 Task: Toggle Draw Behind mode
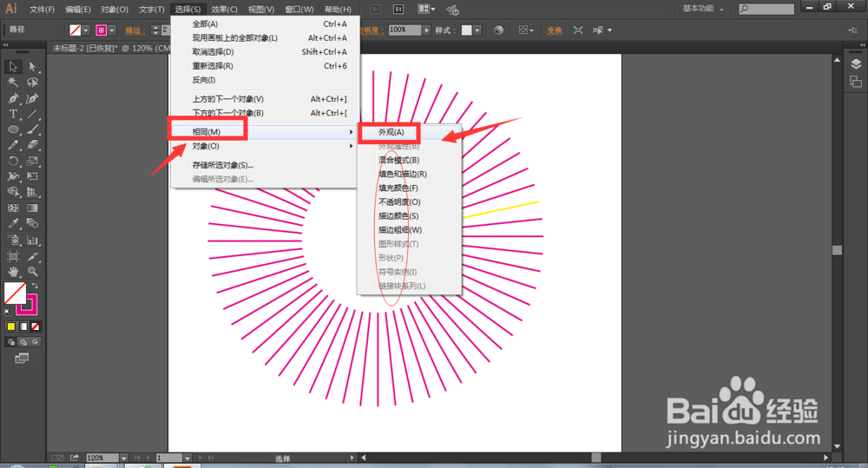(x=23, y=342)
